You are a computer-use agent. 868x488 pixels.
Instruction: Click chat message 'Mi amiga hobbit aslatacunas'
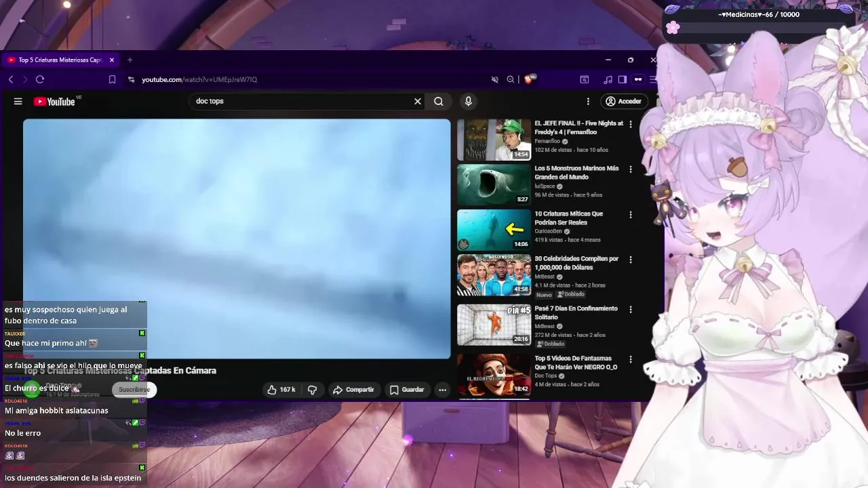(x=56, y=411)
